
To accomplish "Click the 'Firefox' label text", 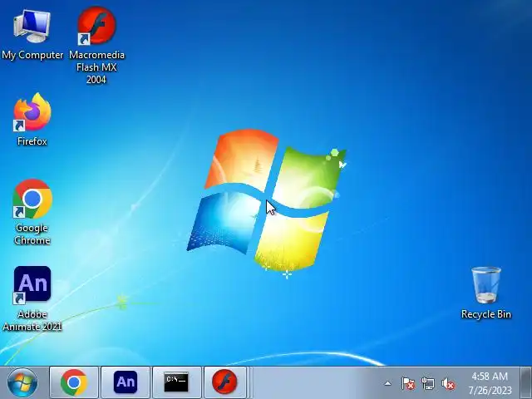I will click(x=32, y=141).
